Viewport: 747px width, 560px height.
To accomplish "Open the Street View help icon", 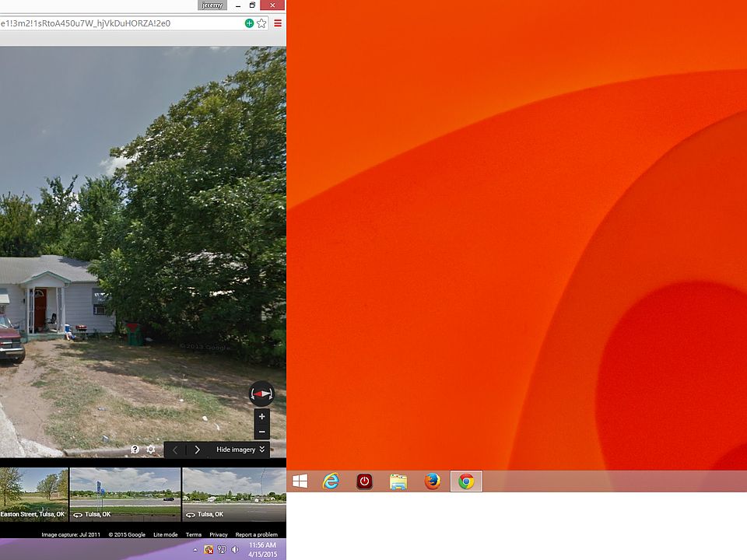I will tap(135, 450).
